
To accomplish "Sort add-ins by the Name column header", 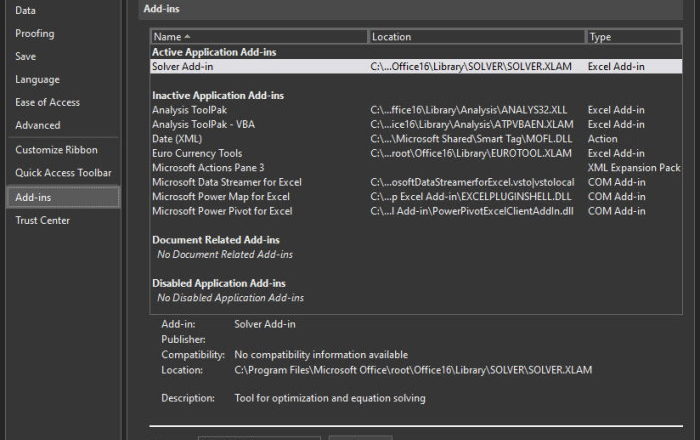I will pos(258,37).
